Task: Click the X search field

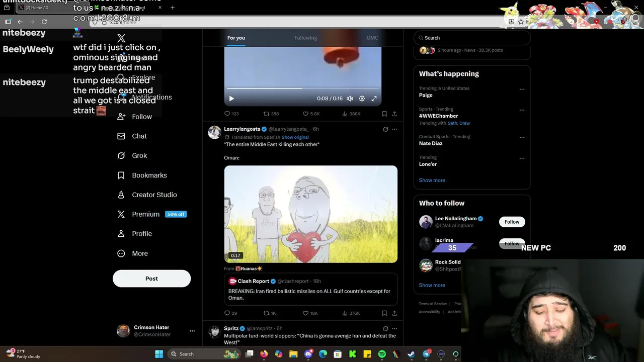Action: pyautogui.click(x=472, y=38)
